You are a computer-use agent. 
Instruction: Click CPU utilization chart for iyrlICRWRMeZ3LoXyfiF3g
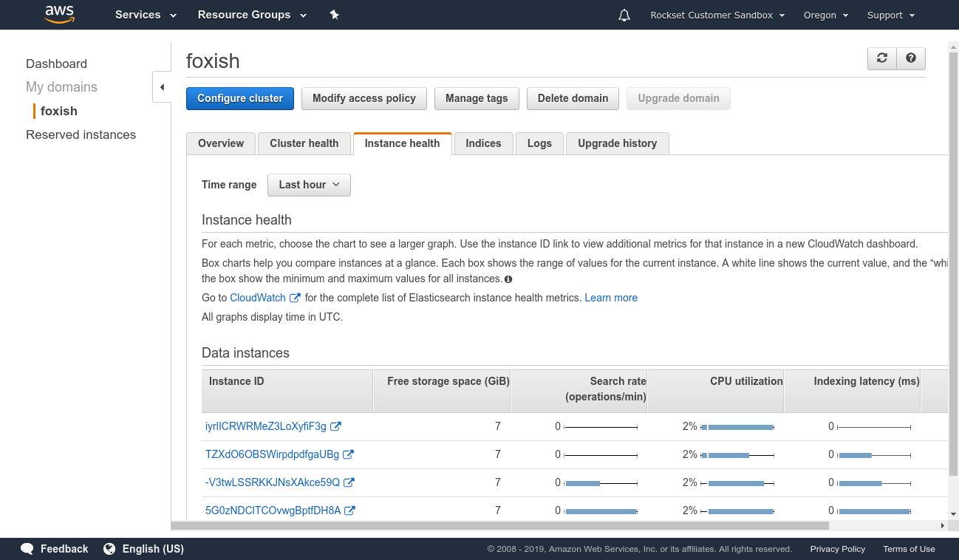pos(737,427)
